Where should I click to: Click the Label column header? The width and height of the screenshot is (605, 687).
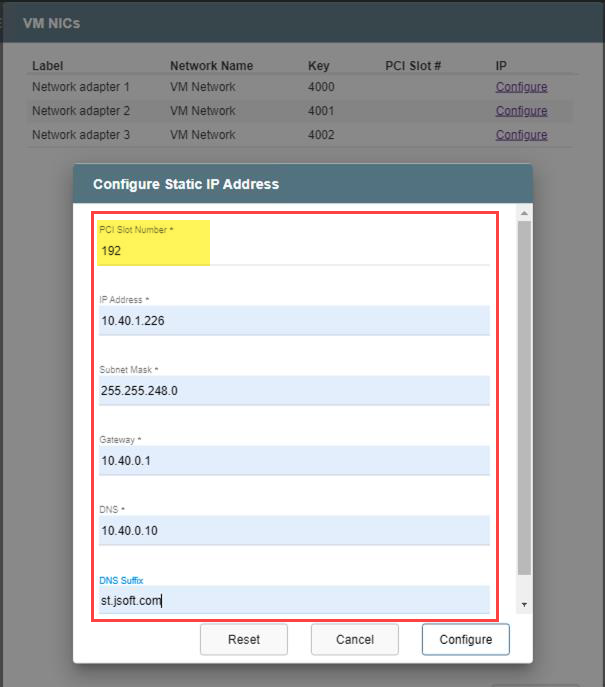(48, 66)
